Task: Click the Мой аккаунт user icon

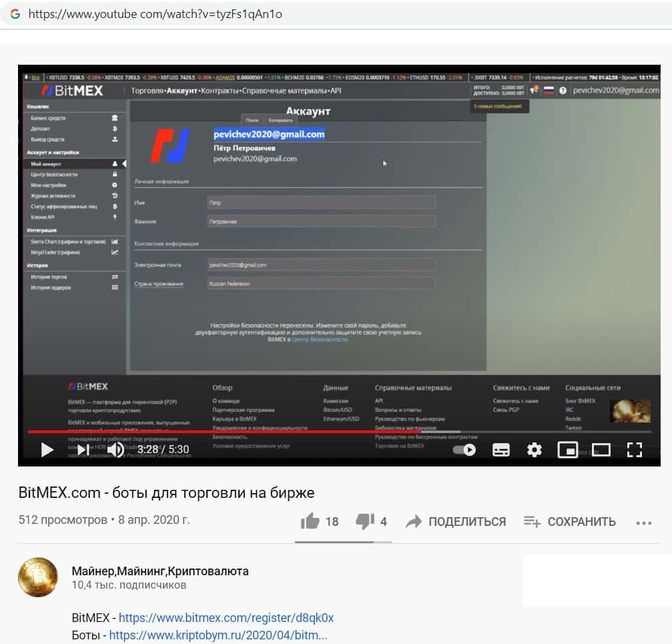Action: pos(114,164)
